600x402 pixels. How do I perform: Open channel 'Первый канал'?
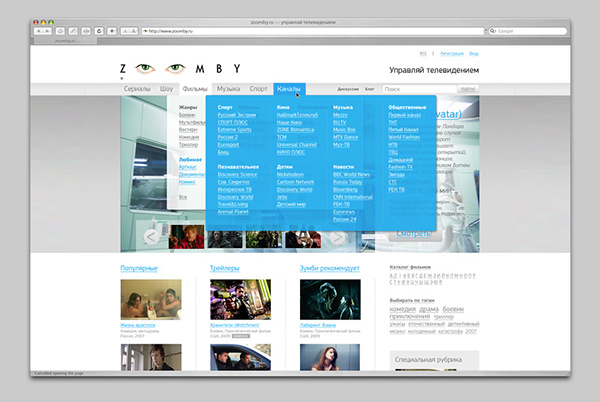click(x=404, y=115)
